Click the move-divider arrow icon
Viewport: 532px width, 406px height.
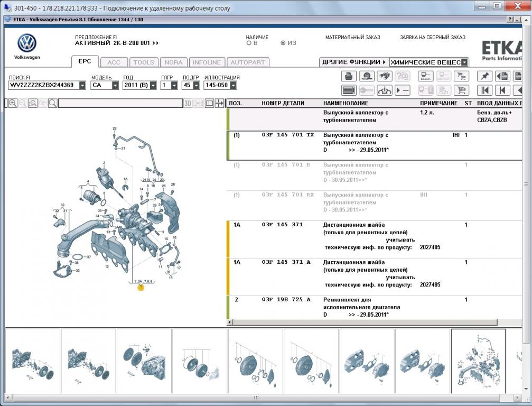220,103
